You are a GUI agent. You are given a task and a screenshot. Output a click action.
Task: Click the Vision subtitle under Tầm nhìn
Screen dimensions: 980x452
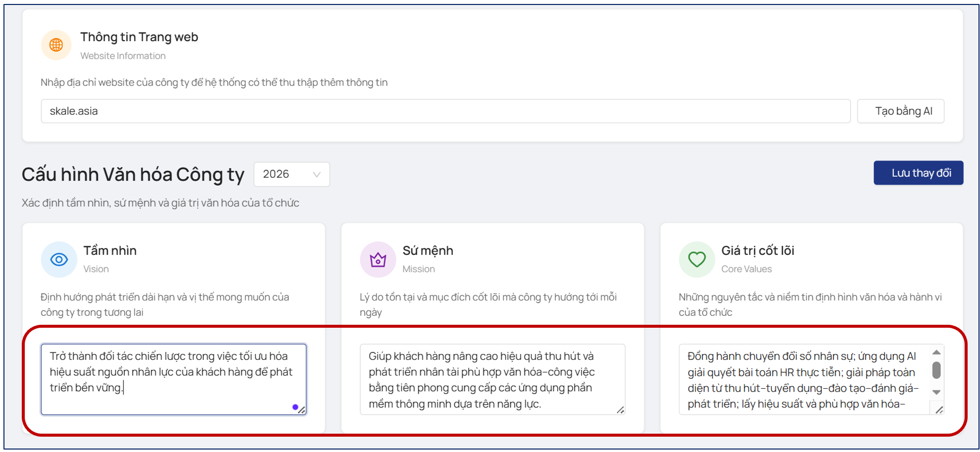tap(96, 269)
